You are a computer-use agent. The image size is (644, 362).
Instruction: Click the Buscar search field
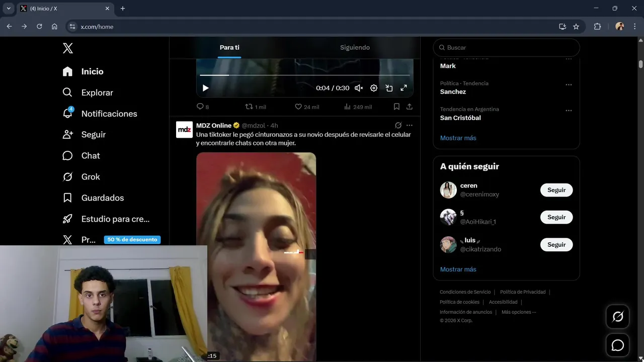(506, 48)
